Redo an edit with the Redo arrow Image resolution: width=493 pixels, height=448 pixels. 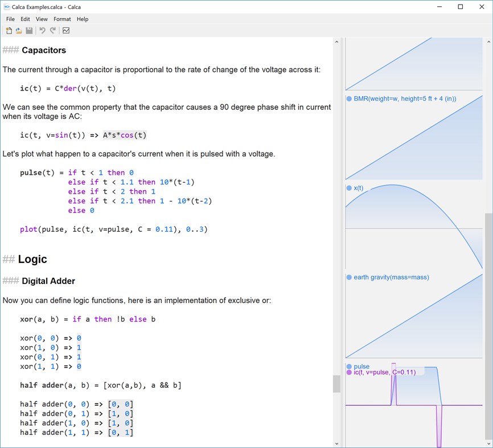coord(52,30)
